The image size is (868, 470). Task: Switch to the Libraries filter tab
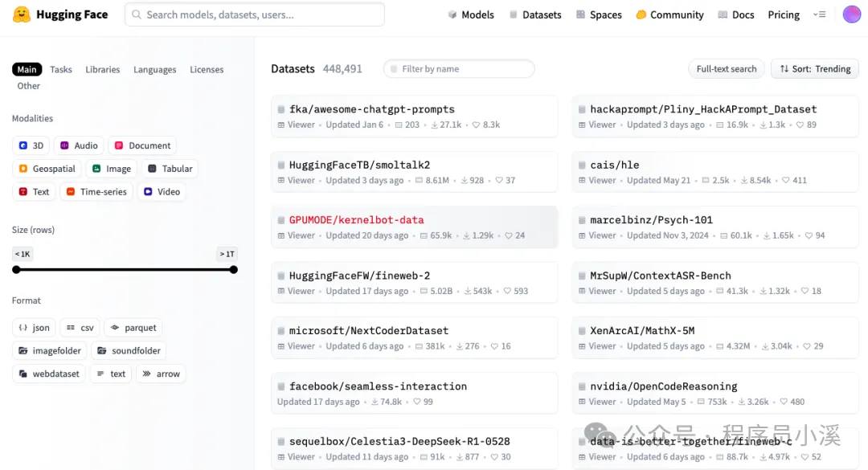102,69
